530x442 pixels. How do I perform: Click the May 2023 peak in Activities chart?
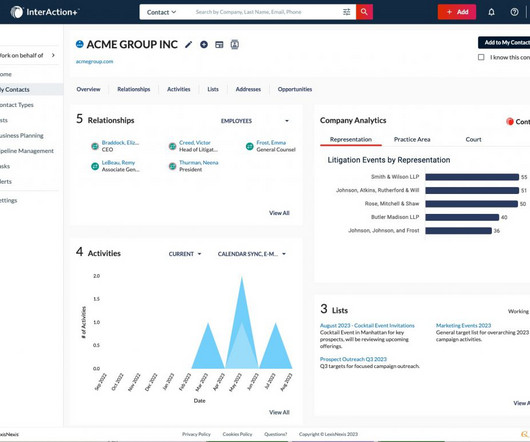pyautogui.click(x=242, y=278)
